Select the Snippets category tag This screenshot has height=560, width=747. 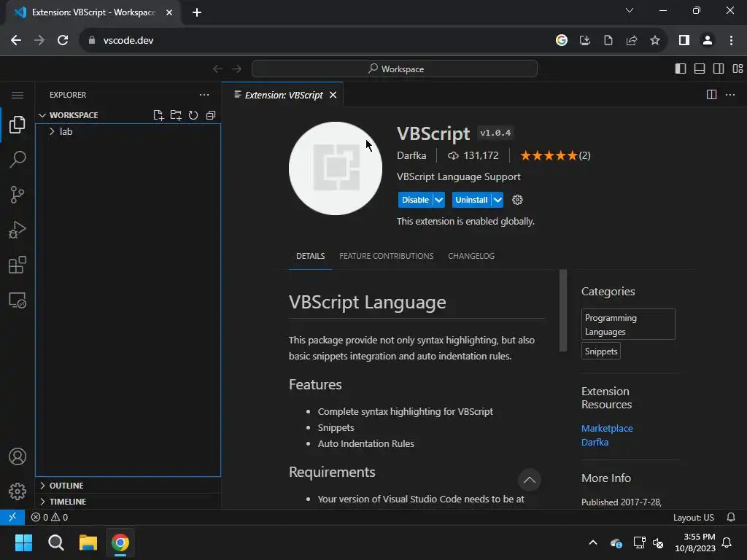click(601, 351)
